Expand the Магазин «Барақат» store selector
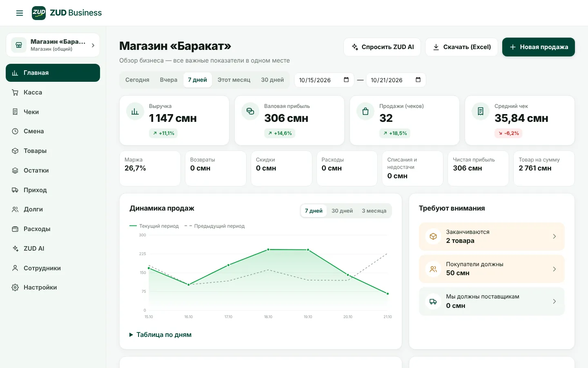588x368 pixels. click(x=53, y=45)
